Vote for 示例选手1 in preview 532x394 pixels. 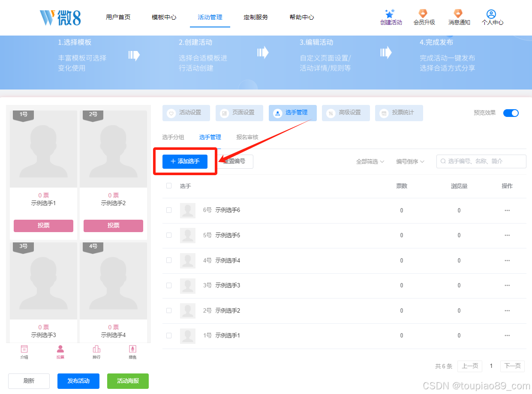(43, 226)
